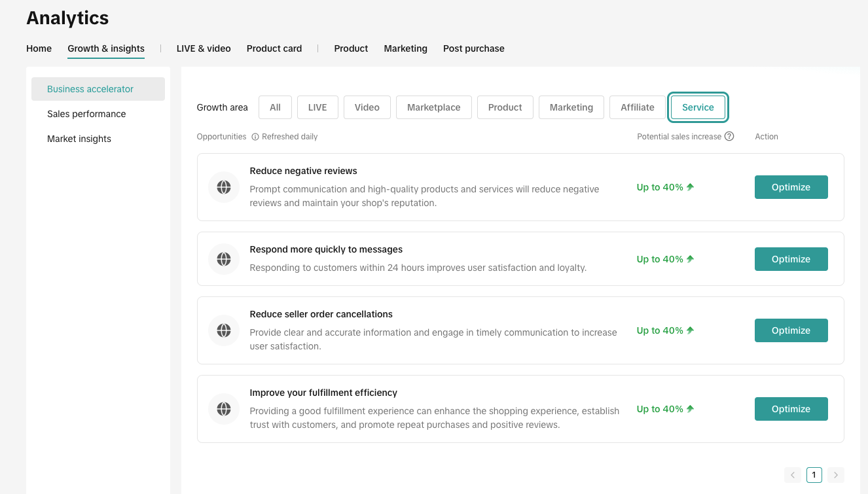This screenshot has height=494, width=868.
Task: Click the Potential sales increase help icon
Action: pos(729,137)
